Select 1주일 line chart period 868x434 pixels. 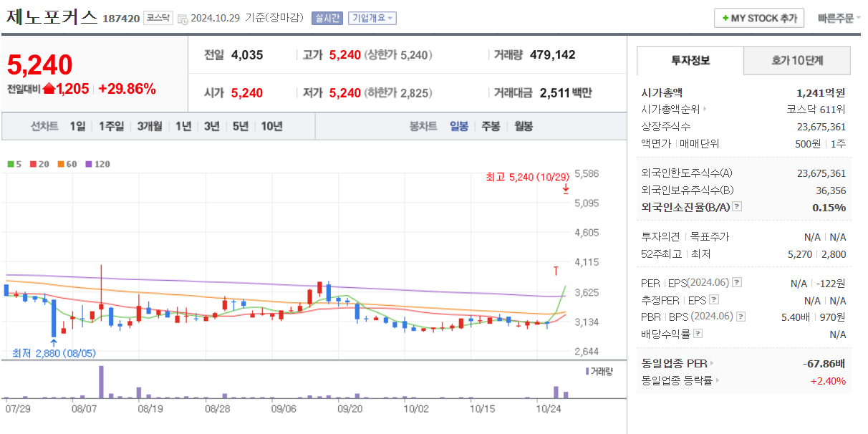111,126
